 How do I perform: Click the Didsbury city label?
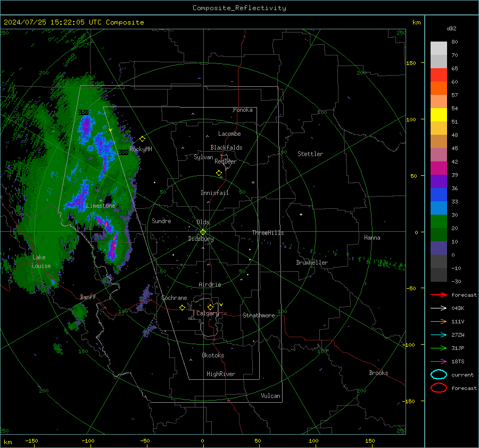tap(201, 239)
